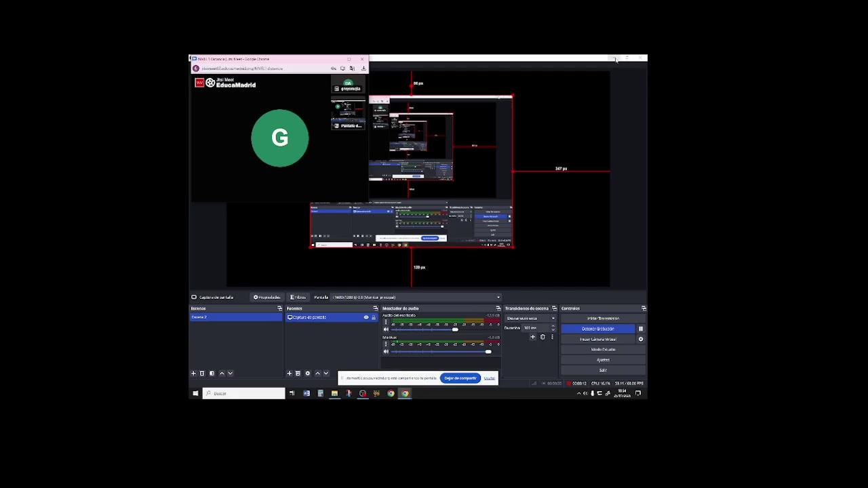Open the transition options three-dot menu

(552, 337)
